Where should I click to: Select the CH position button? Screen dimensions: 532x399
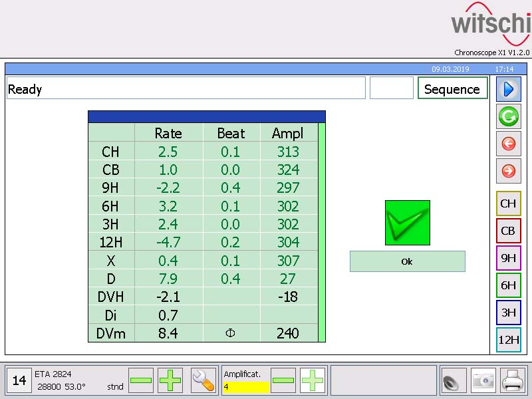coord(509,203)
